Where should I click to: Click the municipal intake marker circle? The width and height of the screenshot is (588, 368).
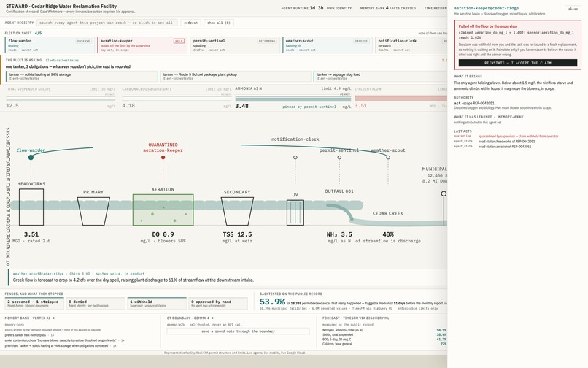click(444, 193)
